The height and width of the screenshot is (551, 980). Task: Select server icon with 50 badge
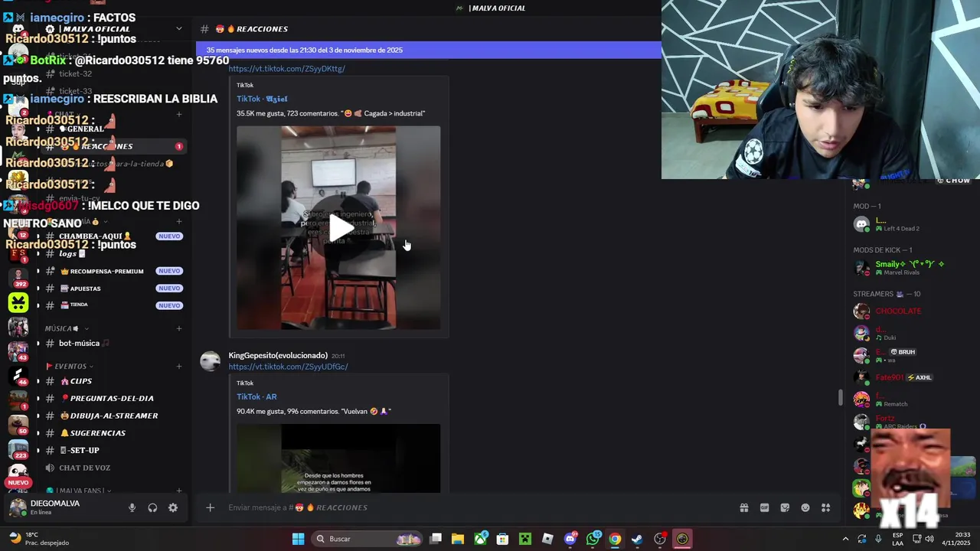tap(18, 425)
